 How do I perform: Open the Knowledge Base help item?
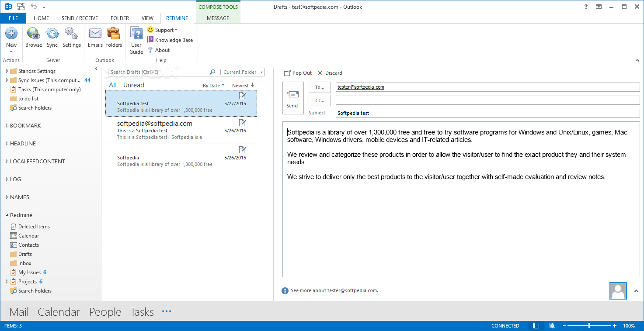170,40
